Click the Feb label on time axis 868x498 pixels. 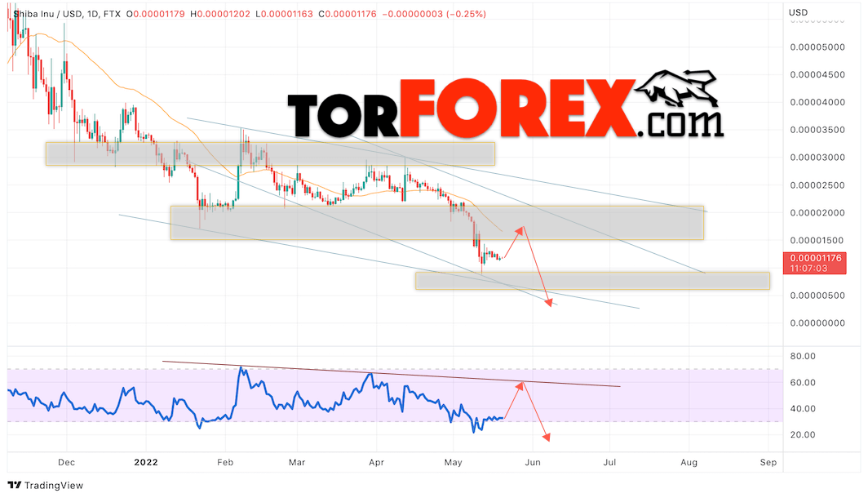(225, 462)
